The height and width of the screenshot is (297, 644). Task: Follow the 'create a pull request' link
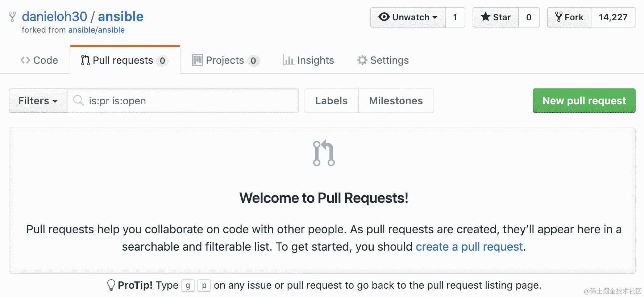(469, 247)
